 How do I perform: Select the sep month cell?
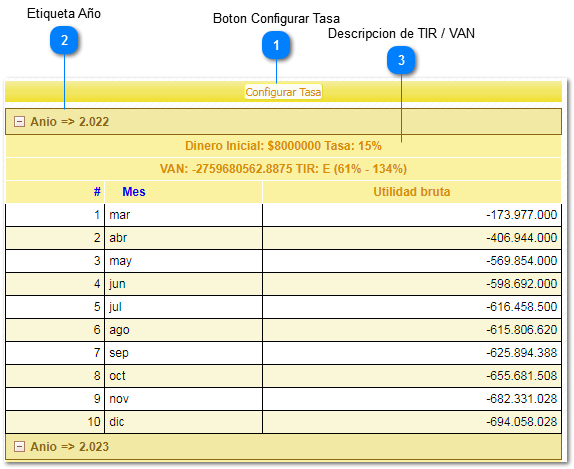(x=183, y=353)
